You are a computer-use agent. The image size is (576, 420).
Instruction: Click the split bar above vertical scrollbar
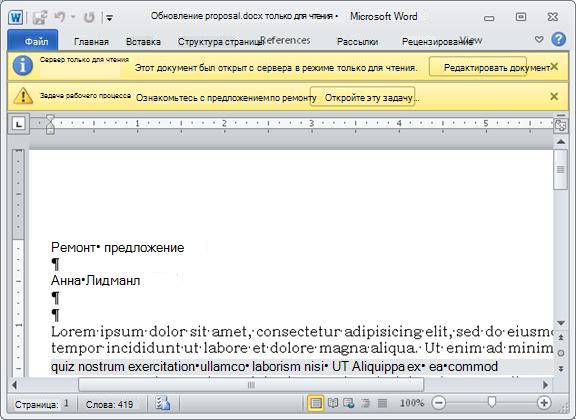(561, 115)
